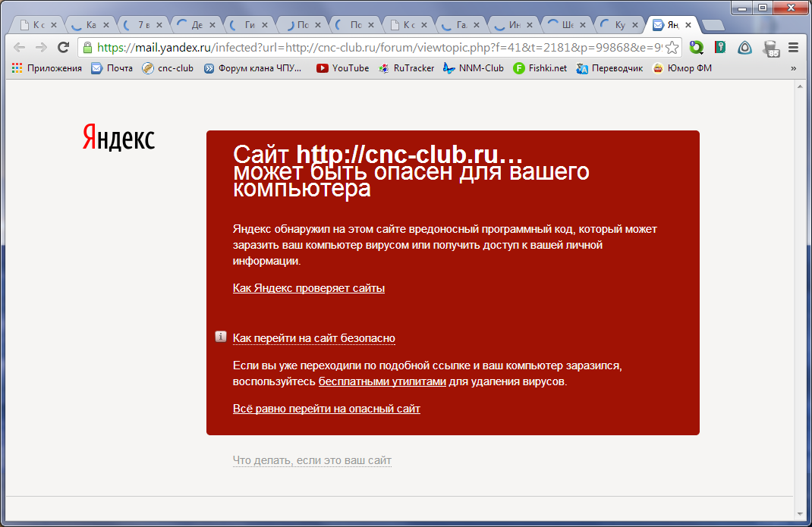Click the Яндекс logo
This screenshot has height=527, width=812.
click(118, 138)
